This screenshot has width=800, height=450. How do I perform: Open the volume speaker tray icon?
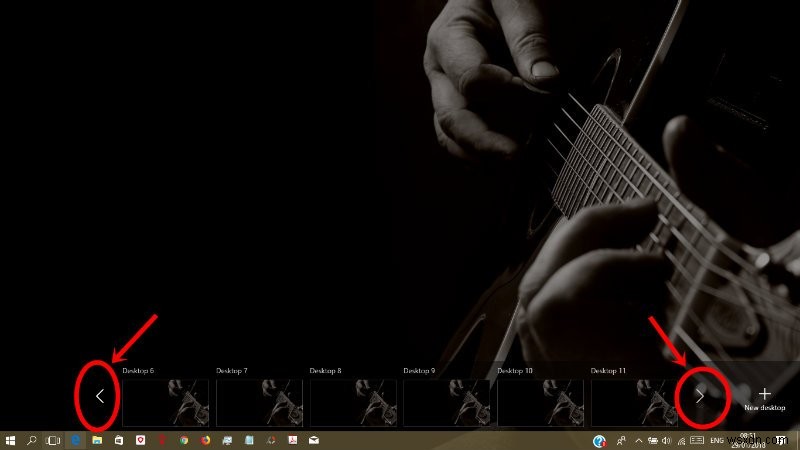666,440
